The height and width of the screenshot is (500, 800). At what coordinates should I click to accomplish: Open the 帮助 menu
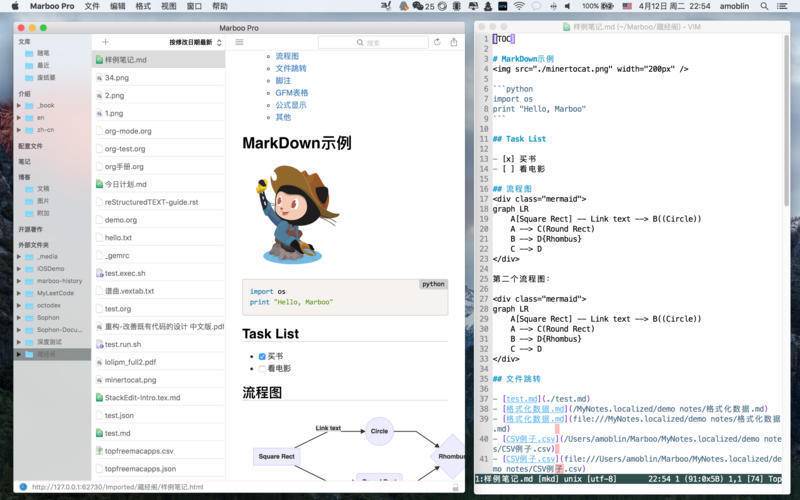pyautogui.click(x=220, y=6)
